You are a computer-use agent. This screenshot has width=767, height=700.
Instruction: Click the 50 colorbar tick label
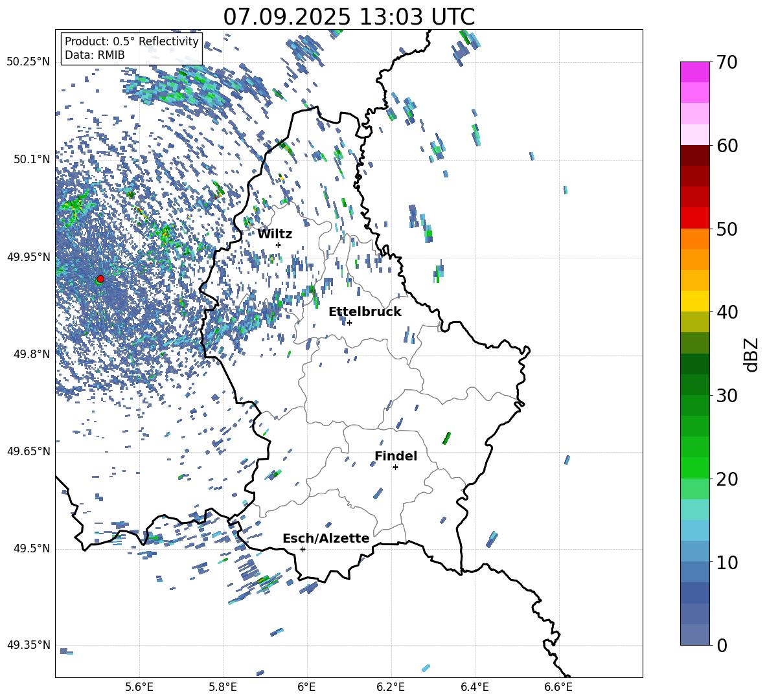coord(727,229)
